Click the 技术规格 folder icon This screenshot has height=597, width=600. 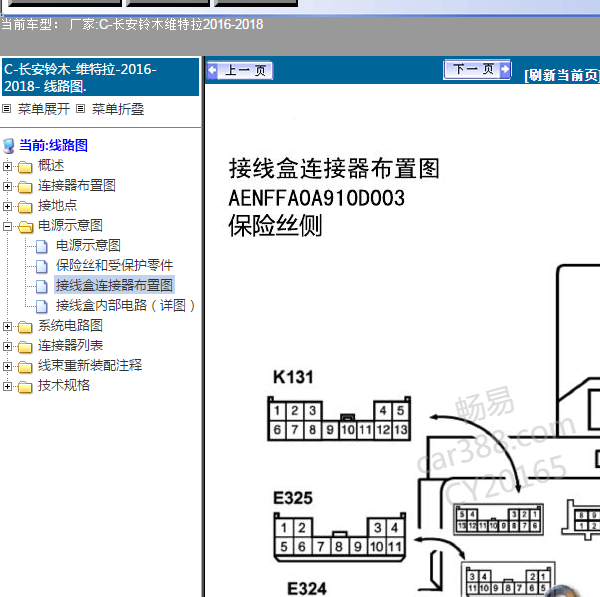pyautogui.click(x=25, y=387)
